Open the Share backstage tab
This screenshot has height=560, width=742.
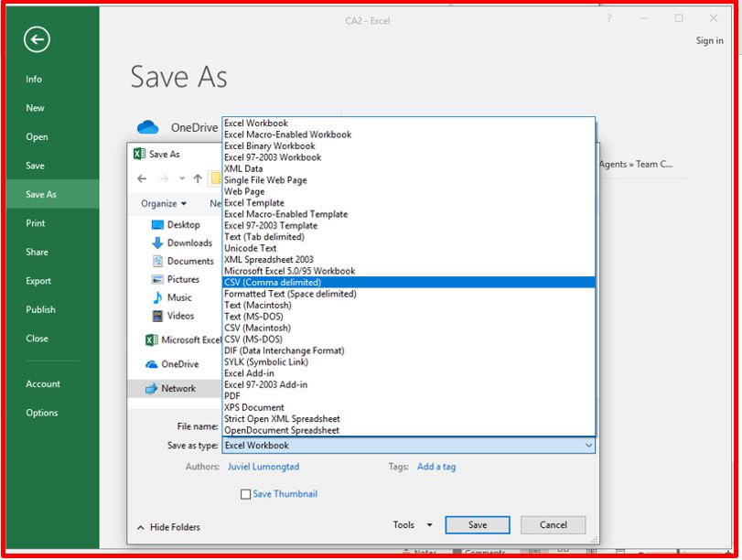(x=52, y=252)
